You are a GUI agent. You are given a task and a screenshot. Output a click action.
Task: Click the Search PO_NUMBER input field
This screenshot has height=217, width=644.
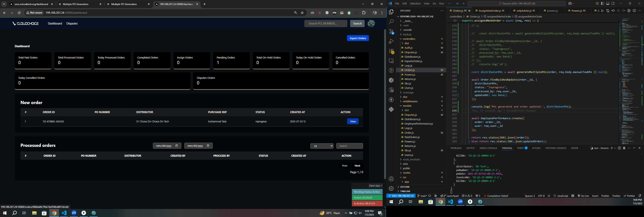point(325,24)
